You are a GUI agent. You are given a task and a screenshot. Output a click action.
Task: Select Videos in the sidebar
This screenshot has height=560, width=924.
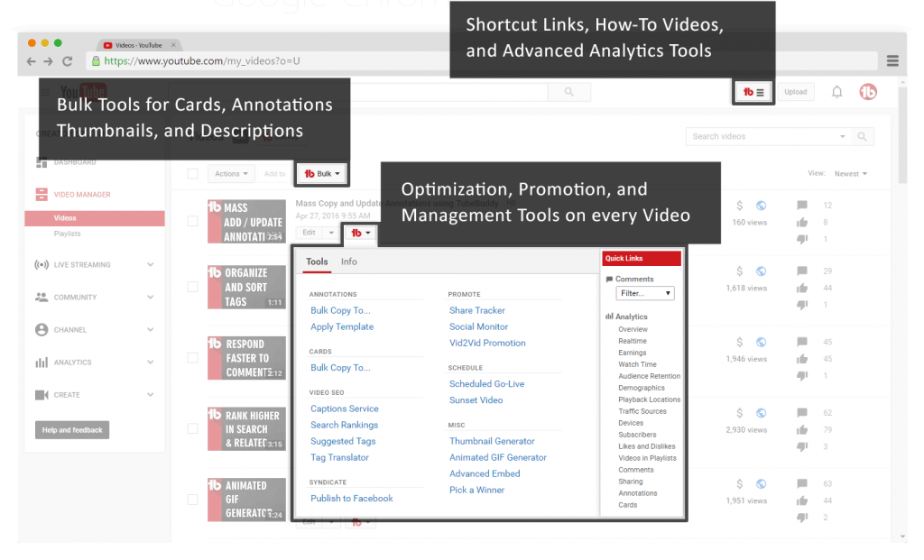tap(94, 218)
